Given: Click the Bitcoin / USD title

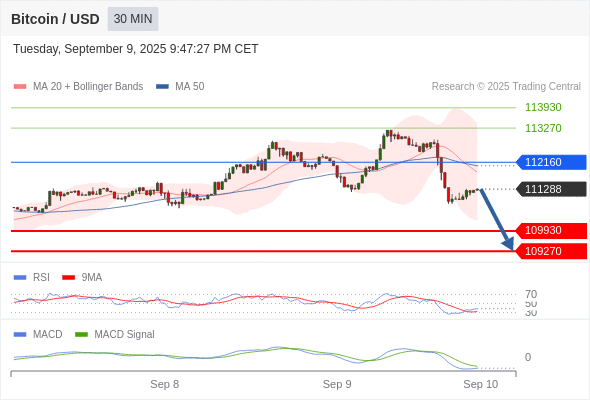Looking at the screenshot, I should click(55, 19).
